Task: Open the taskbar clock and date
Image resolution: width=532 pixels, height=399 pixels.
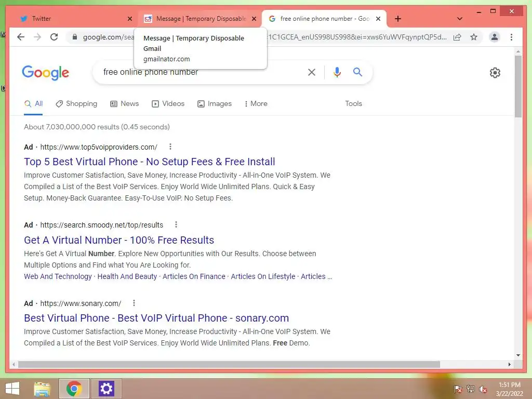Action: [509, 389]
